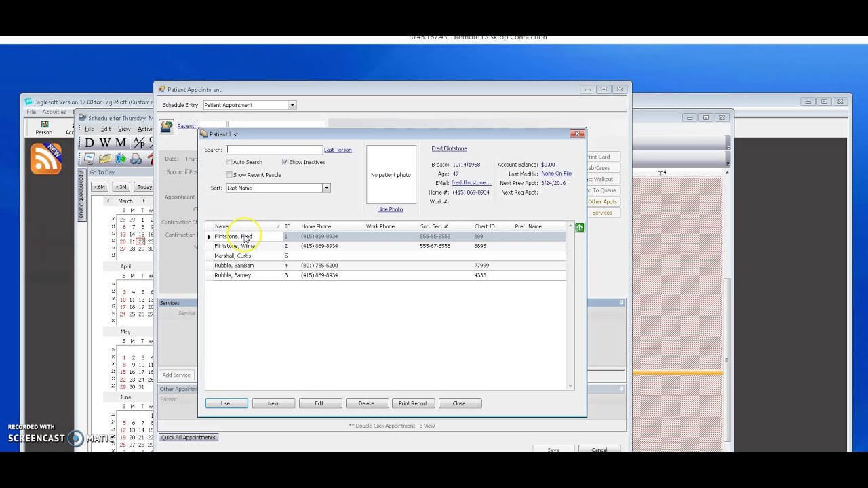Click the yellow folder icon in Schedule toolbar
The width and height of the screenshot is (868, 488).
click(105, 159)
